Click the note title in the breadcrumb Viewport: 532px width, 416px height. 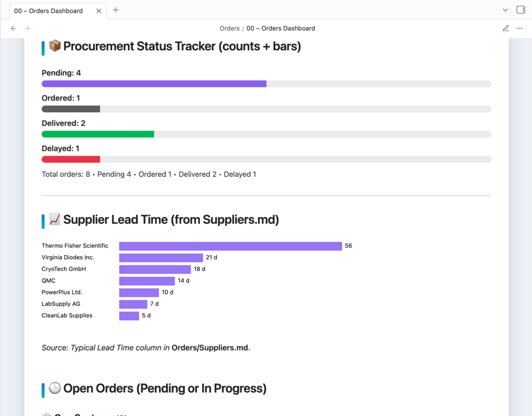pos(281,29)
